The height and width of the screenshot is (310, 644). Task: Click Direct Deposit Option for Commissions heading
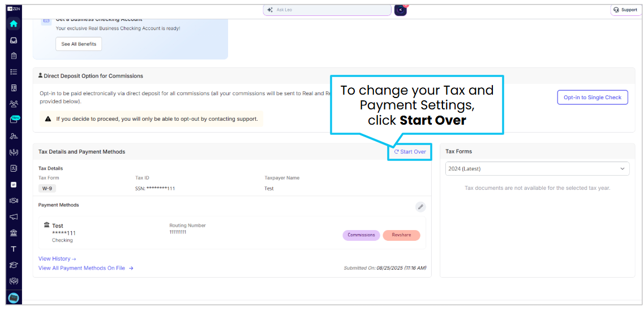(93, 76)
